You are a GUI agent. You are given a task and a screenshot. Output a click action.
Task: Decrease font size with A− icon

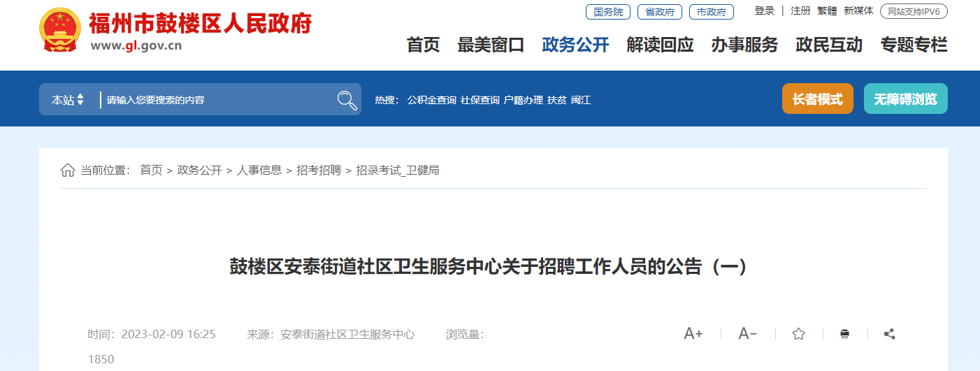[x=747, y=334]
